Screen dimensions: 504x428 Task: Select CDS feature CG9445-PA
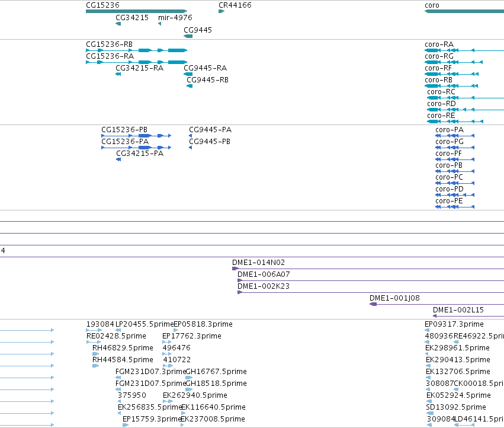click(190, 136)
